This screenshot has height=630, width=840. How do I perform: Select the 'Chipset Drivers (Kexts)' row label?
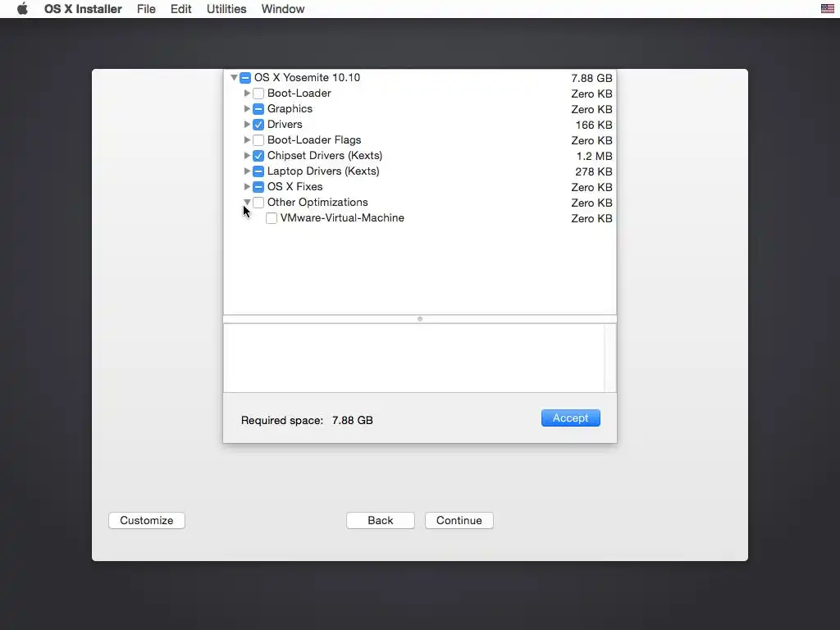point(325,156)
